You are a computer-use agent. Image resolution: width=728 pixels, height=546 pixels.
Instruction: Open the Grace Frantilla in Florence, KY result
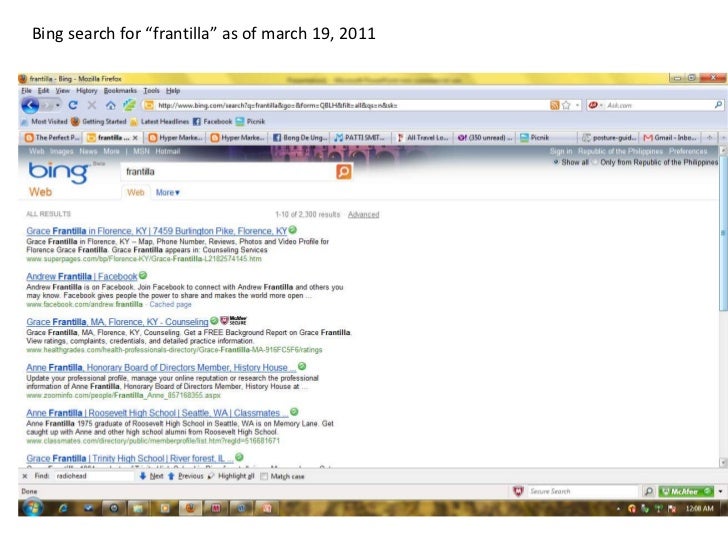point(156,231)
